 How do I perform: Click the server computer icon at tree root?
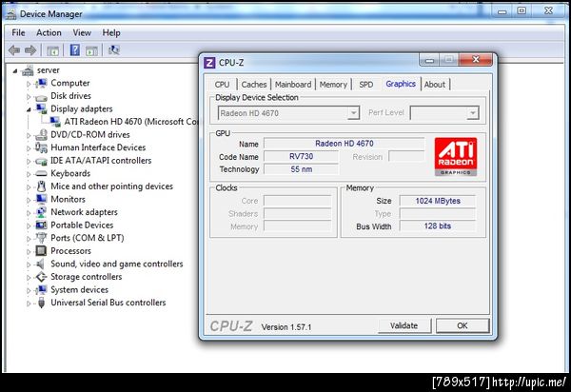tap(28, 70)
